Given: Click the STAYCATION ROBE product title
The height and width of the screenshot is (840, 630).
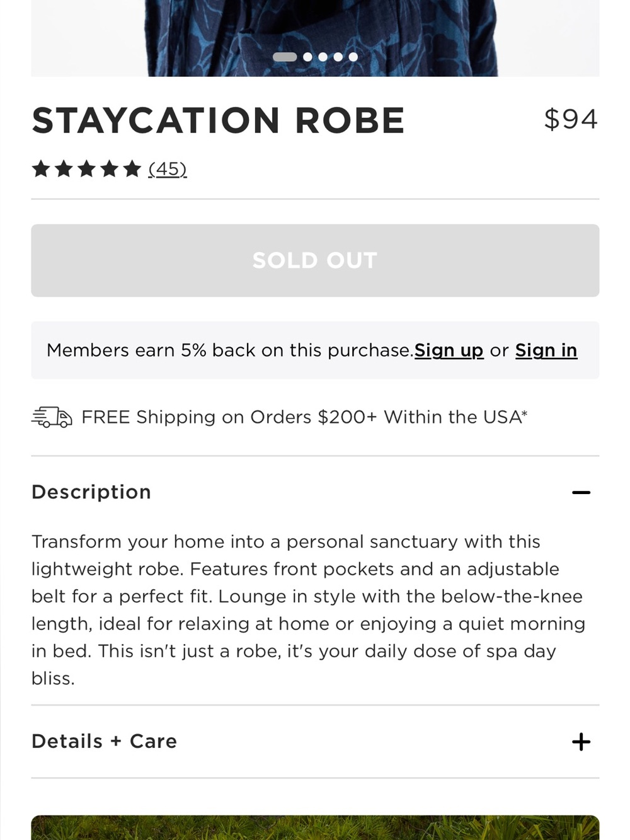Looking at the screenshot, I should 218,120.
